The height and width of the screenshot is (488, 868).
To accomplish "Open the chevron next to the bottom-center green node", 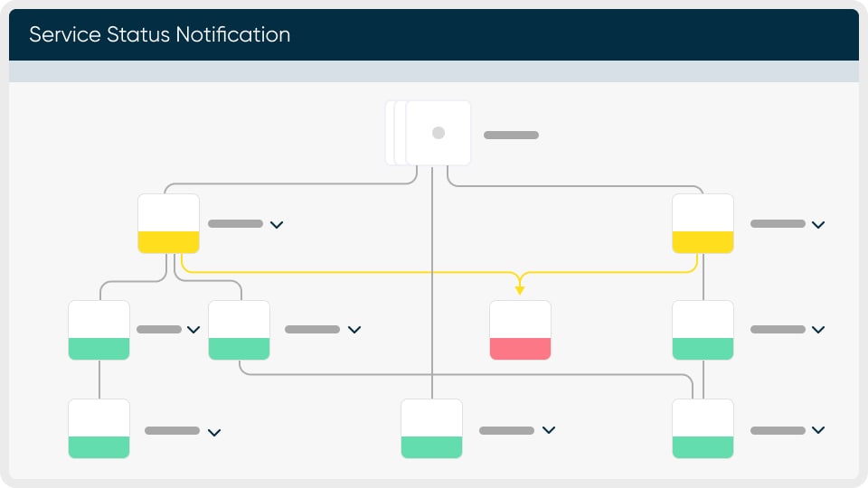I will tap(548, 431).
